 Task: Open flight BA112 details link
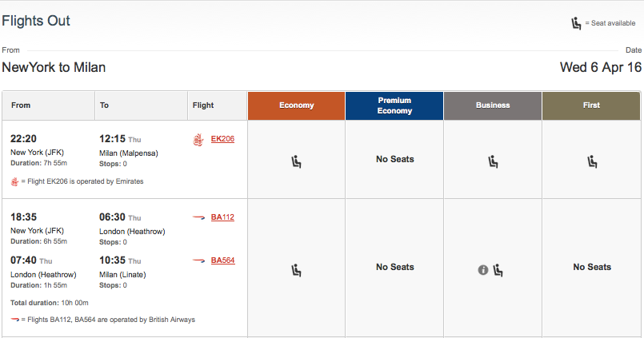tap(222, 217)
